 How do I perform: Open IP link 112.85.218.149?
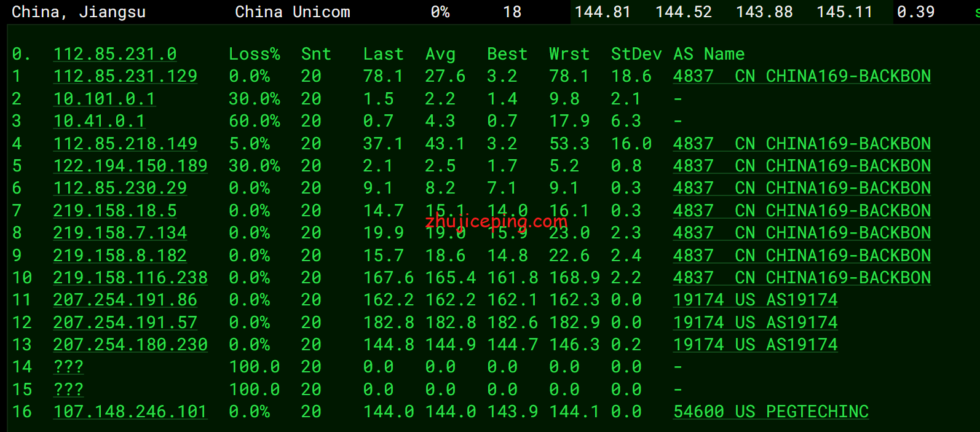[125, 144]
